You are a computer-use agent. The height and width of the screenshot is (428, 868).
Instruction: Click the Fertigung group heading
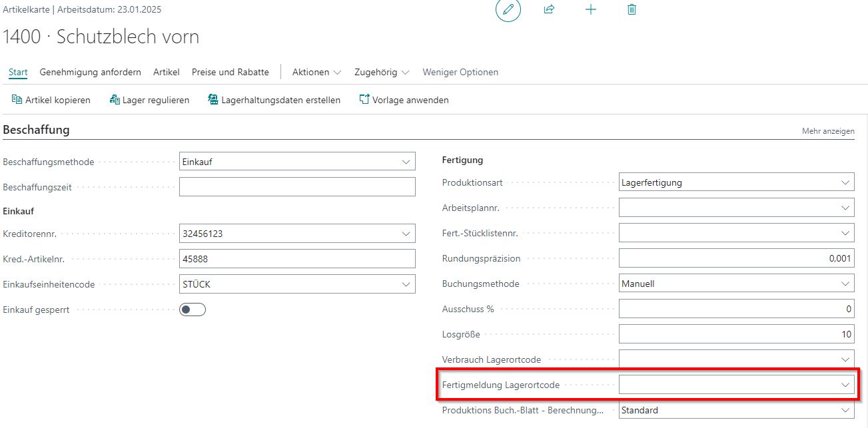tap(462, 160)
